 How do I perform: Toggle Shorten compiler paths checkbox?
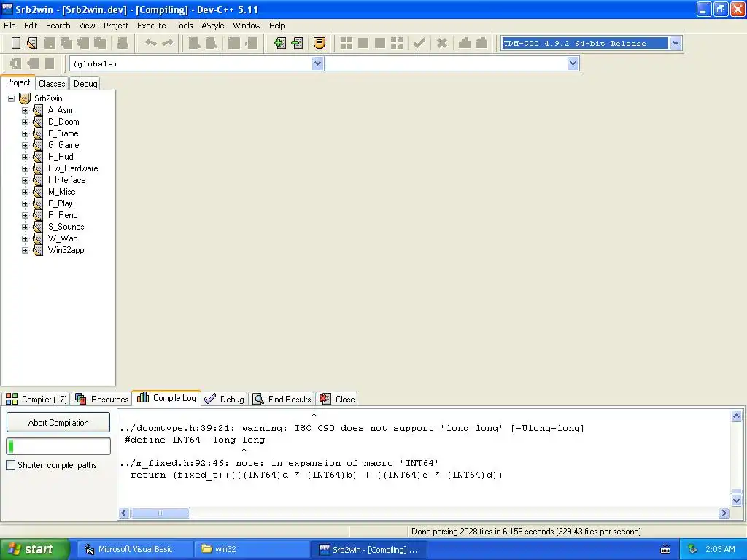10,464
